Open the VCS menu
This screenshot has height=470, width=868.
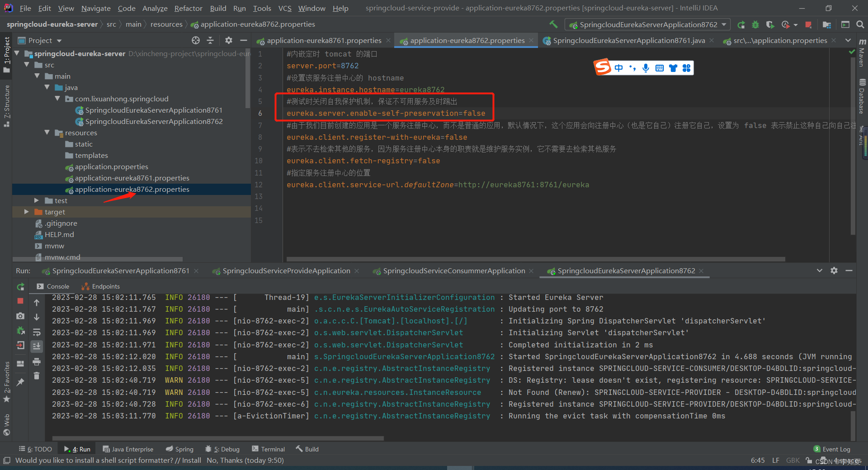point(285,8)
